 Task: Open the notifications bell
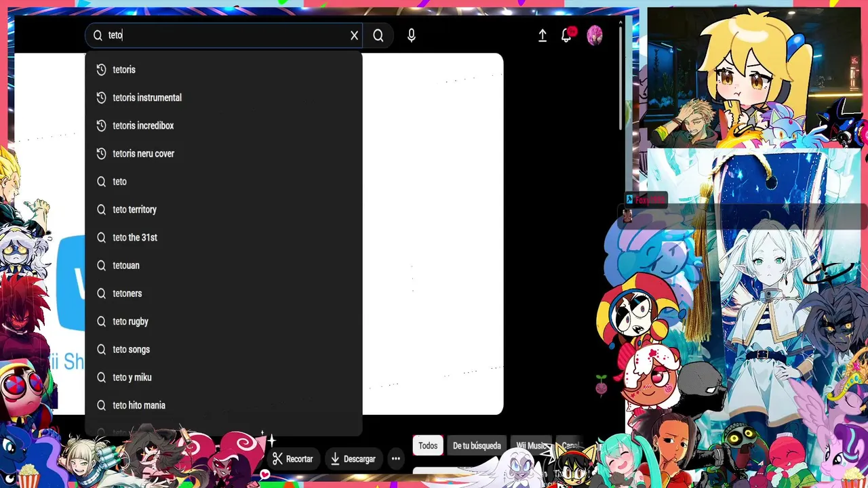click(566, 36)
